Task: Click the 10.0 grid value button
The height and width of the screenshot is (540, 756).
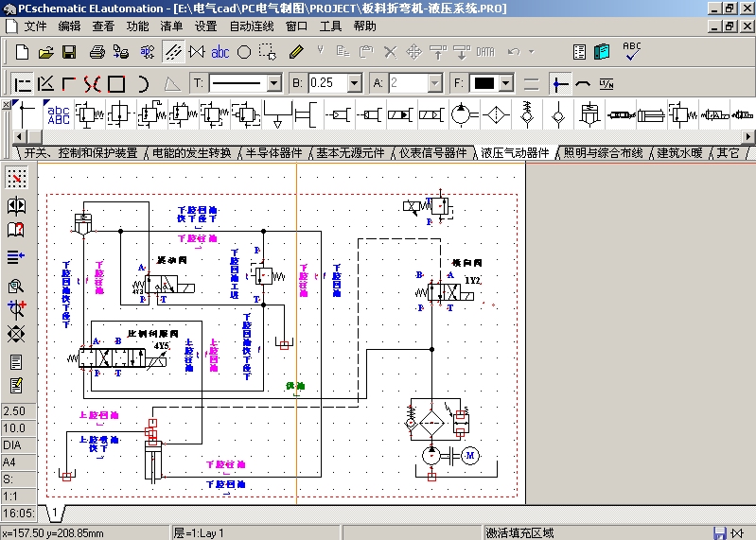Action: [x=19, y=428]
